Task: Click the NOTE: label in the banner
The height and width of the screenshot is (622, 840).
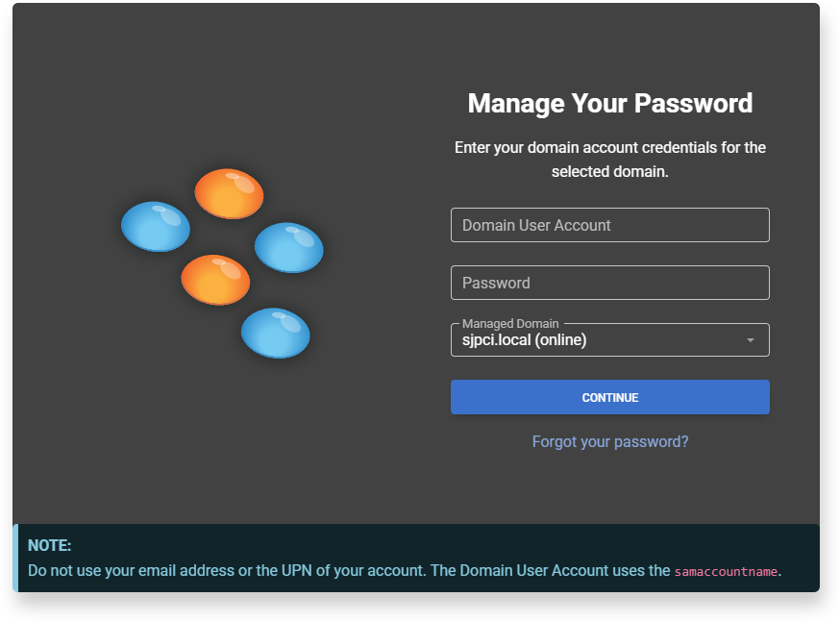Action: pyautogui.click(x=50, y=545)
